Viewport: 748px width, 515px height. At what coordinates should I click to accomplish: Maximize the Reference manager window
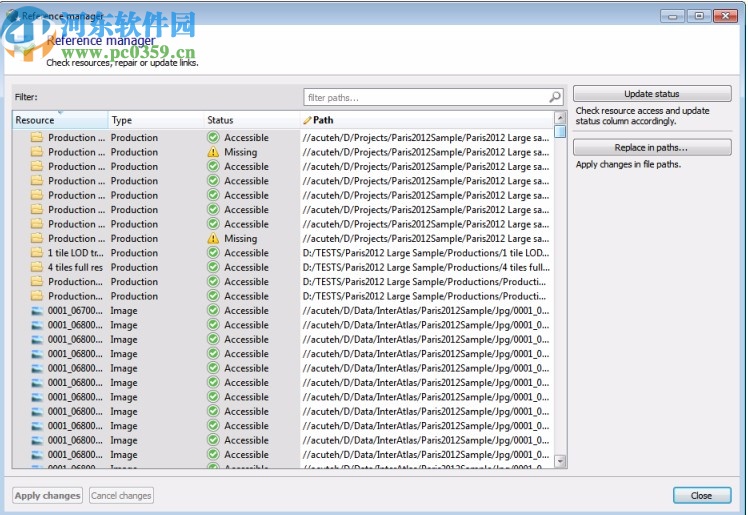pyautogui.click(x=699, y=16)
